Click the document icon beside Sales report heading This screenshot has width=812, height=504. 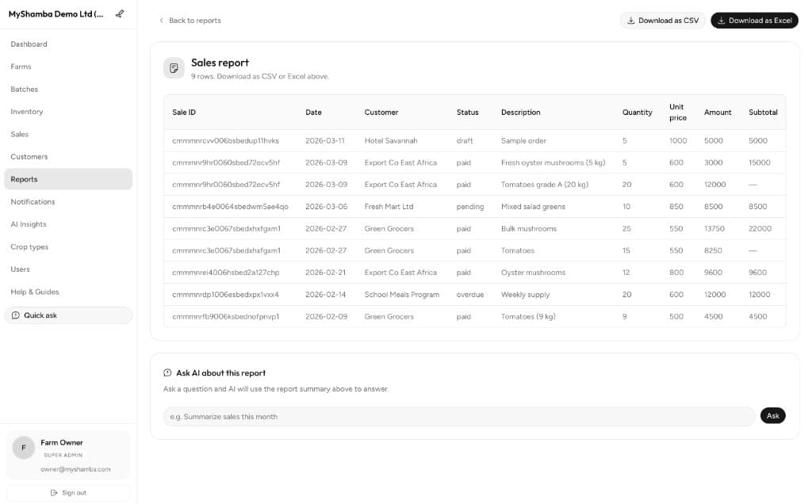(174, 68)
